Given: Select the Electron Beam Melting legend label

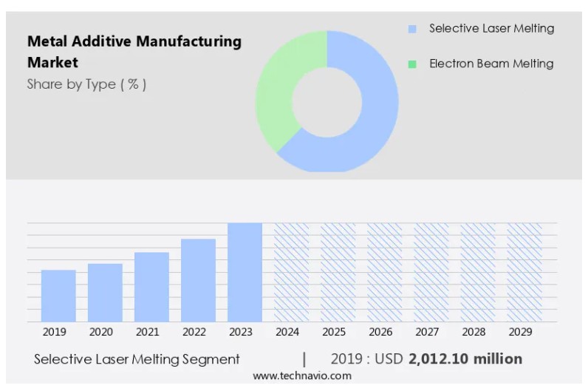Looking at the screenshot, I should pos(491,64).
